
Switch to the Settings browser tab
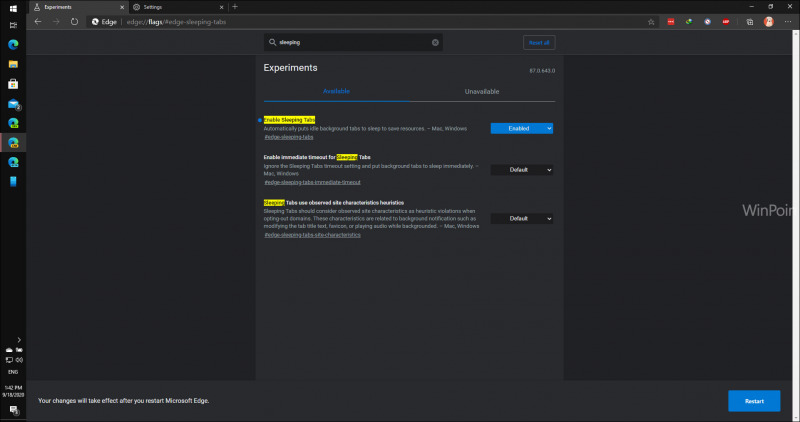[178, 7]
